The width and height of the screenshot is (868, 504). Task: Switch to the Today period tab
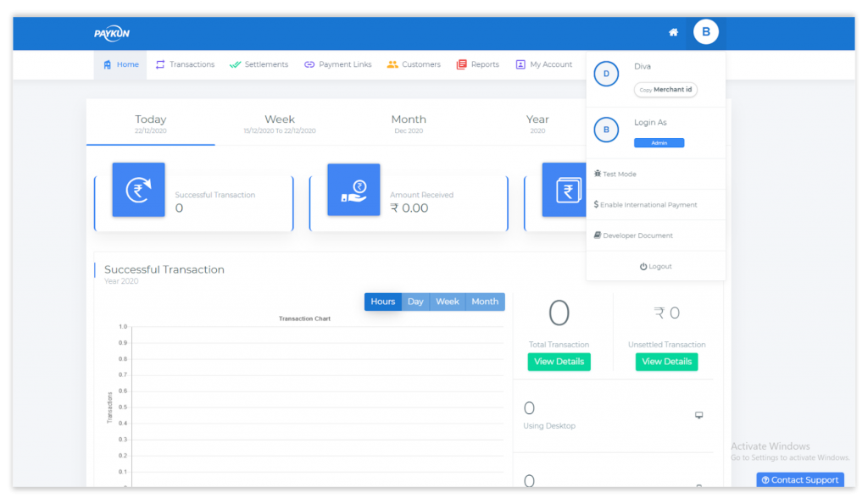tap(151, 124)
